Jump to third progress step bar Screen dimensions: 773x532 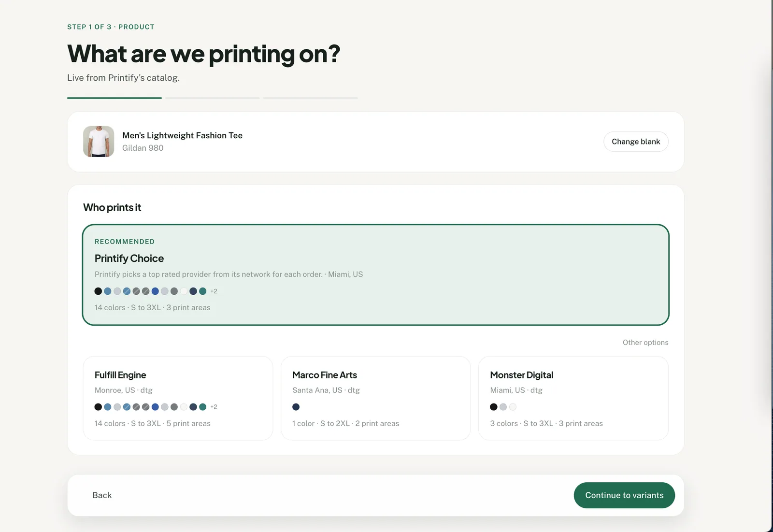click(x=311, y=98)
